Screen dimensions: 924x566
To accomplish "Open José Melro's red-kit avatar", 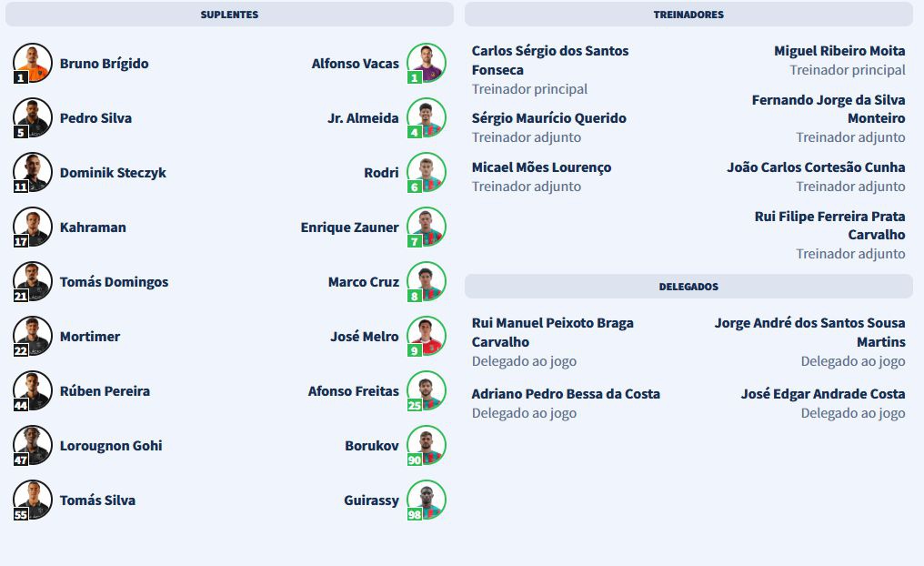I will (x=426, y=336).
